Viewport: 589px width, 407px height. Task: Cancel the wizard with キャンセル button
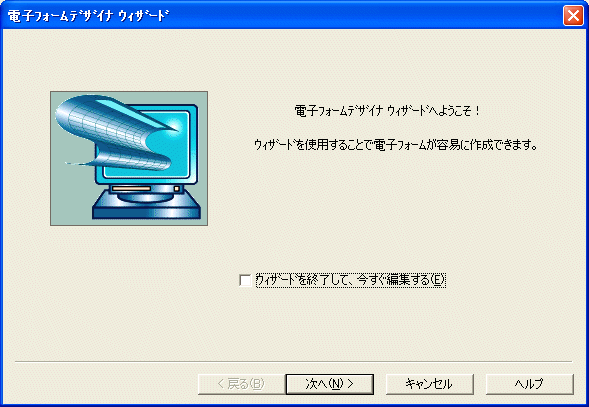[430, 384]
